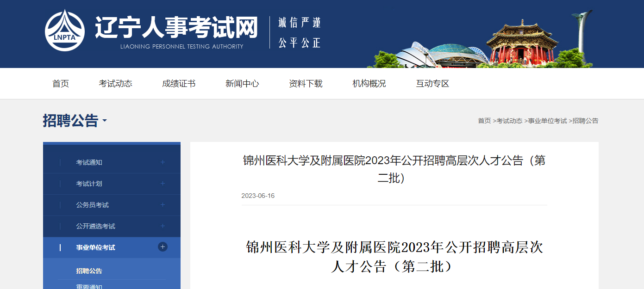Open the 首页 navigation item

point(61,84)
